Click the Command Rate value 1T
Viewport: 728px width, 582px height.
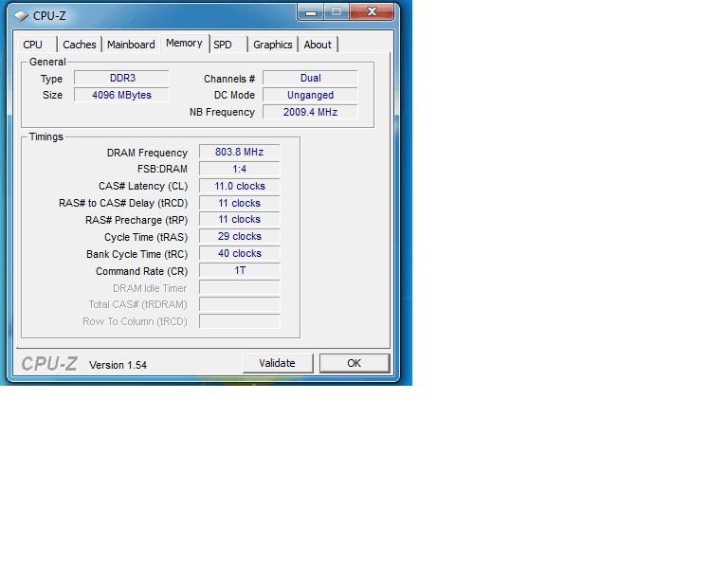pos(240,270)
